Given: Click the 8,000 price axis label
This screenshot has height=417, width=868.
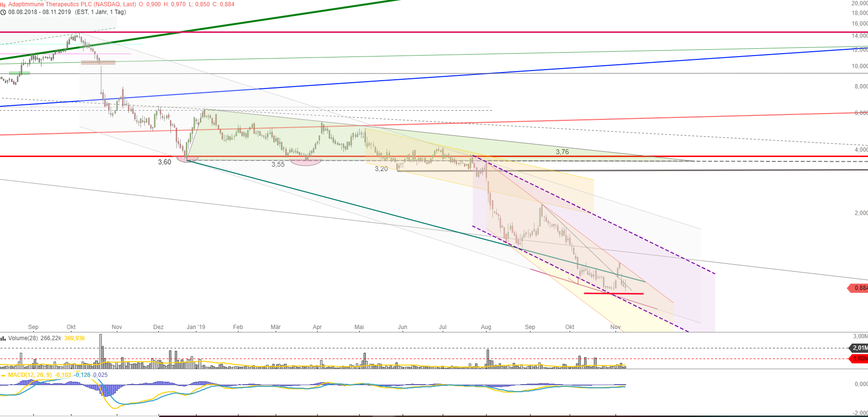Looking at the screenshot, I should click(x=861, y=86).
